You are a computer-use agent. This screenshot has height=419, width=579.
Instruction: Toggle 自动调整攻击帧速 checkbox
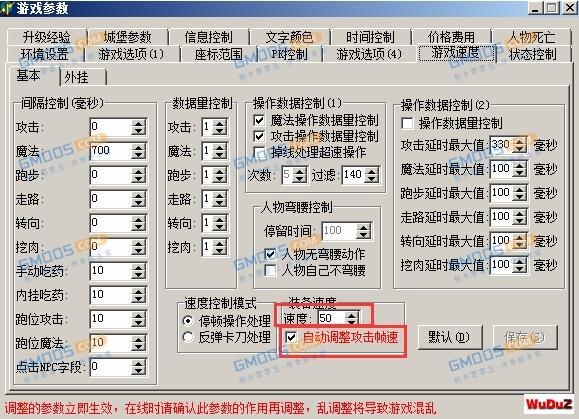click(291, 337)
